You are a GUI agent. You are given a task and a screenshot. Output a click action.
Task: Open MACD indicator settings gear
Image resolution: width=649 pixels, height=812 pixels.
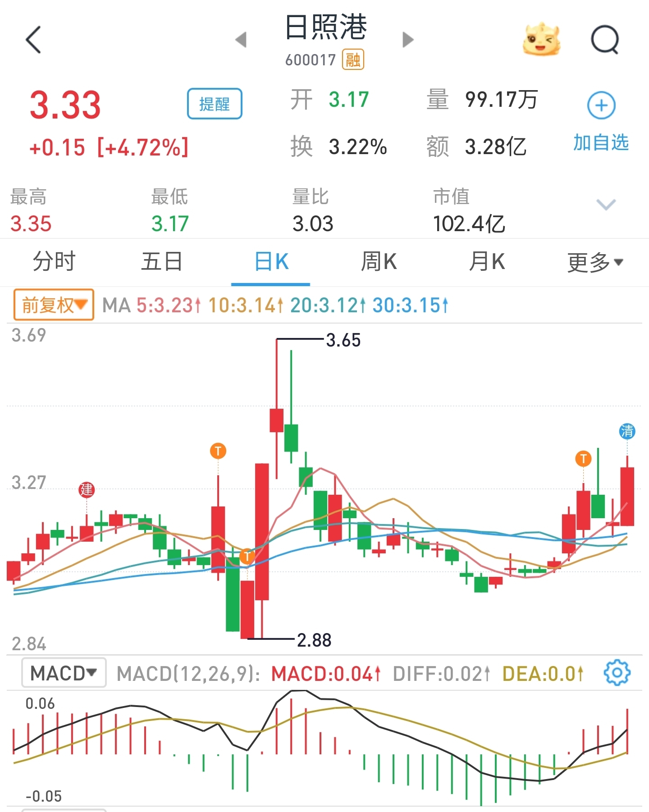pos(617,673)
